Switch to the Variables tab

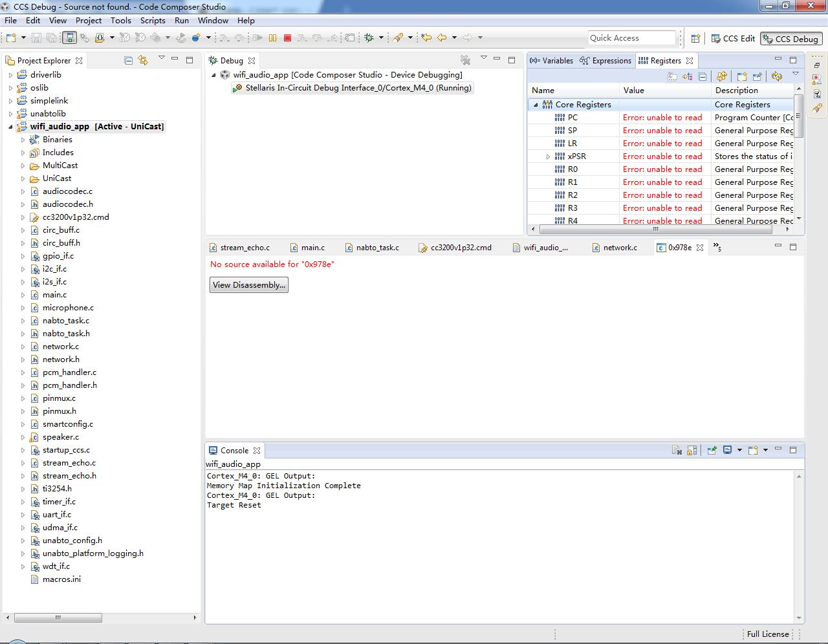[551, 61]
